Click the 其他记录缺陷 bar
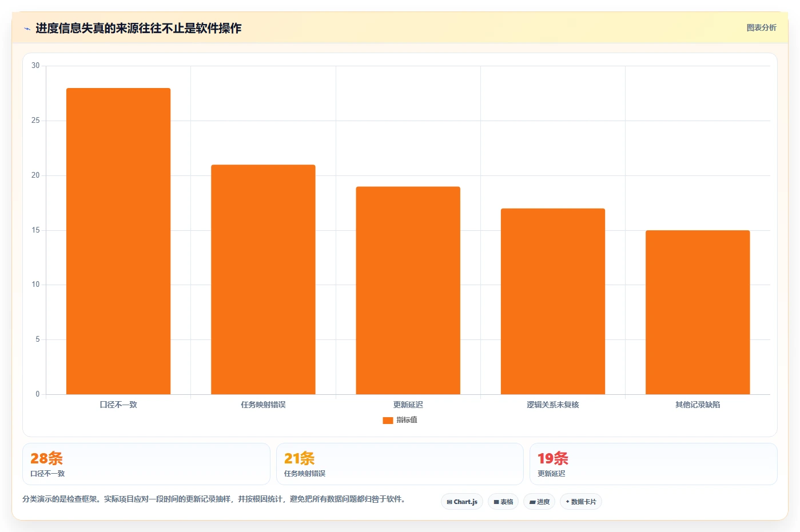The height and width of the screenshot is (532, 800). click(x=698, y=312)
